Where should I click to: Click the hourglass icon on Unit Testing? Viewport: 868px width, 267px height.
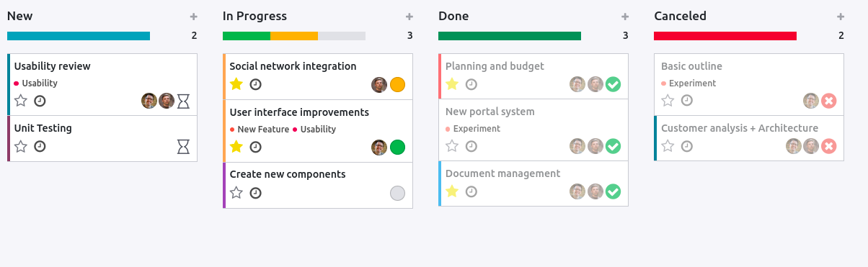tap(184, 147)
